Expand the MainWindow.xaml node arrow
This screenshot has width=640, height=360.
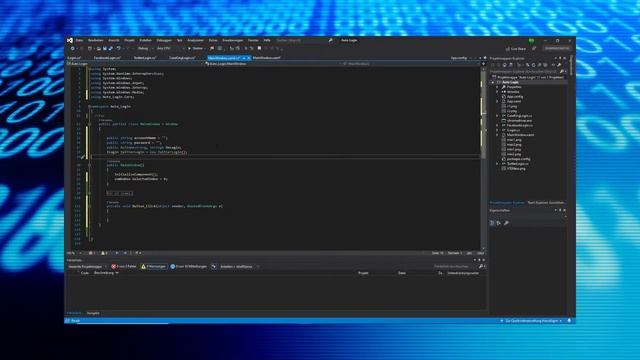point(497,135)
